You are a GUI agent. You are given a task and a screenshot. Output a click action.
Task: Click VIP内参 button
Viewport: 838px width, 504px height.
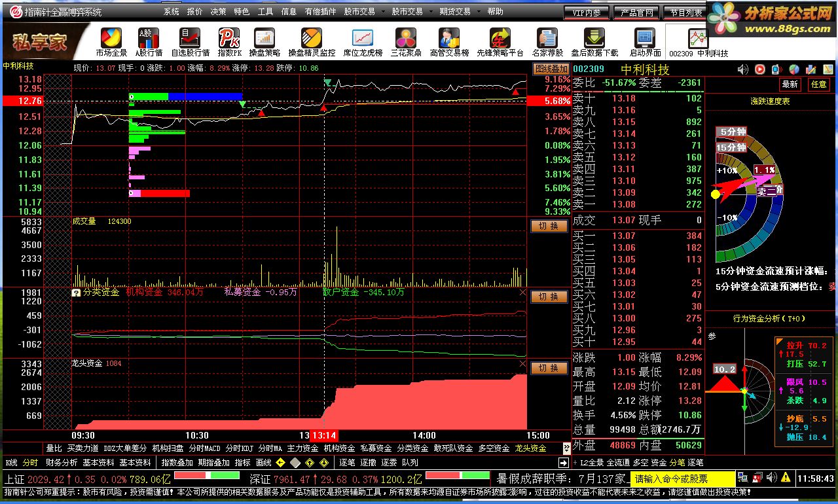coord(587,12)
